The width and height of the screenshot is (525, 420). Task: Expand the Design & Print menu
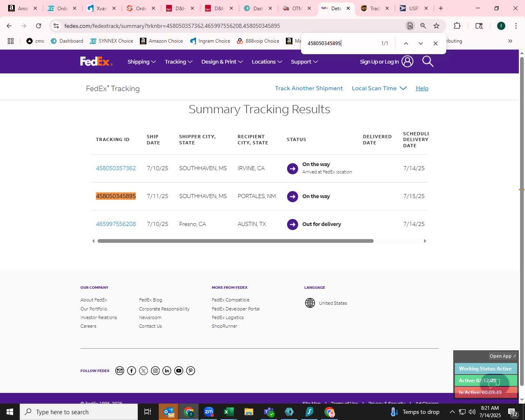coord(222,62)
